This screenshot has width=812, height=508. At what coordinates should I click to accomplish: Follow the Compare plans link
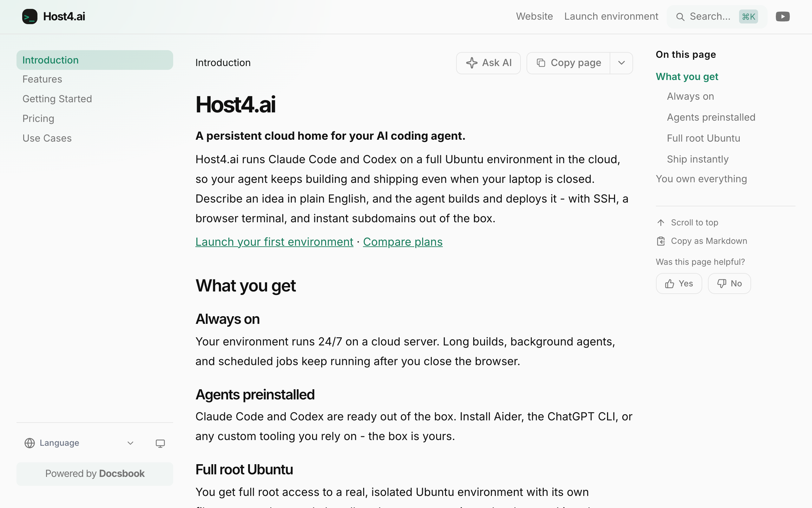click(x=403, y=242)
